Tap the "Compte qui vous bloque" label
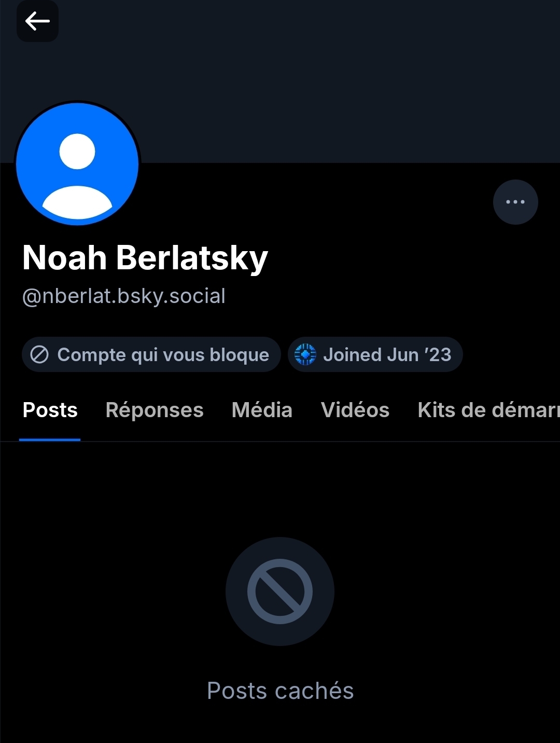The height and width of the screenshot is (743, 560). point(163,355)
